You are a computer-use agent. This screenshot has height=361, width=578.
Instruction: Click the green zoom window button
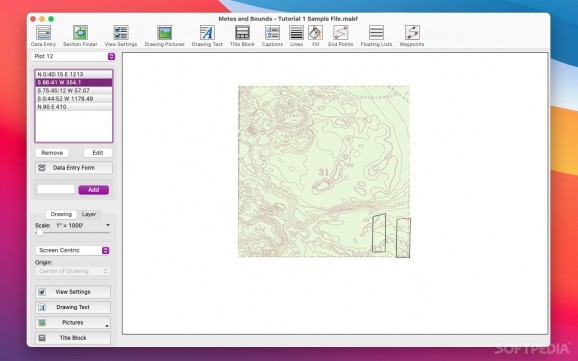[x=51, y=19]
